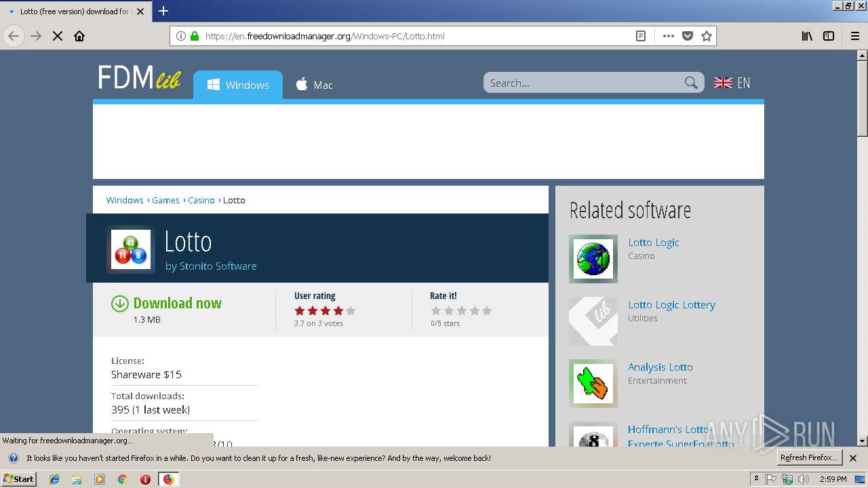Open the Opera taskbar icon

[x=145, y=479]
